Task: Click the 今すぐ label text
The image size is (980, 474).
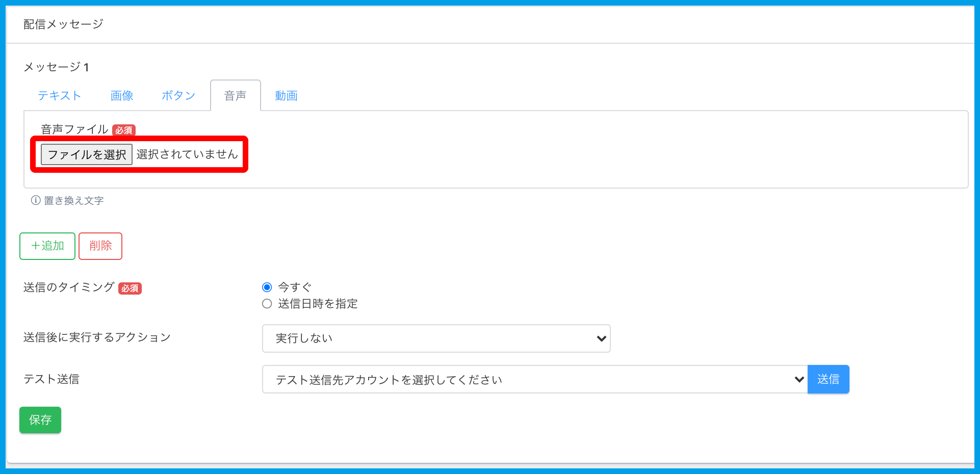Action: tap(294, 287)
